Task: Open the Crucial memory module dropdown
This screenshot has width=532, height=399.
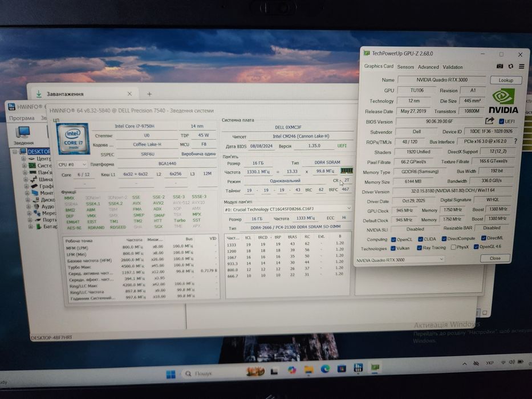Action: point(287,209)
